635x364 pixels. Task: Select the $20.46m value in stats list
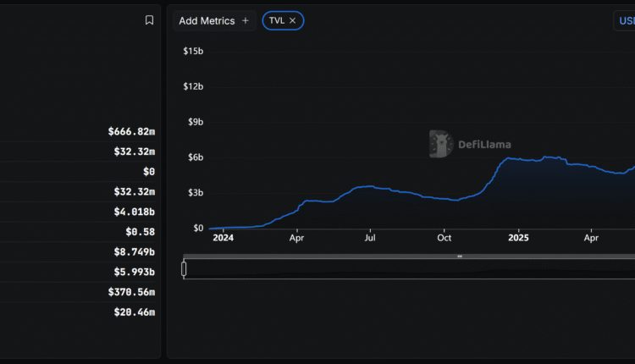tap(134, 312)
